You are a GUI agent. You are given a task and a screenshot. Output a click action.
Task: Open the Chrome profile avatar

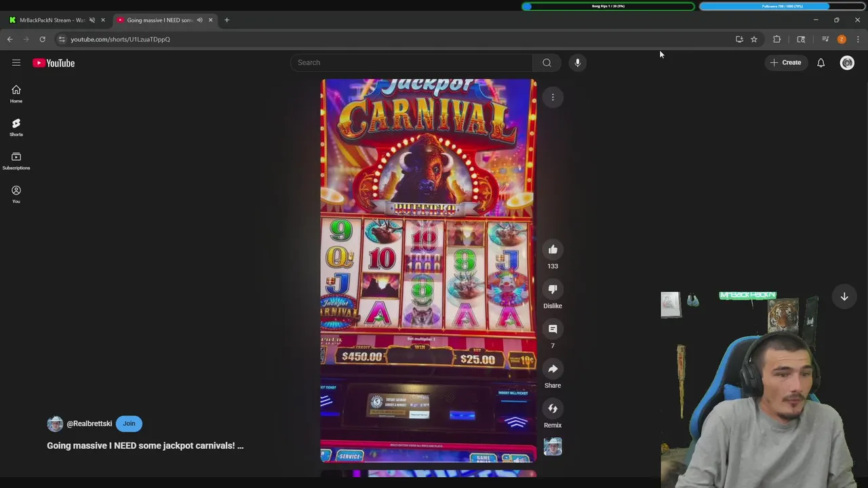(842, 39)
